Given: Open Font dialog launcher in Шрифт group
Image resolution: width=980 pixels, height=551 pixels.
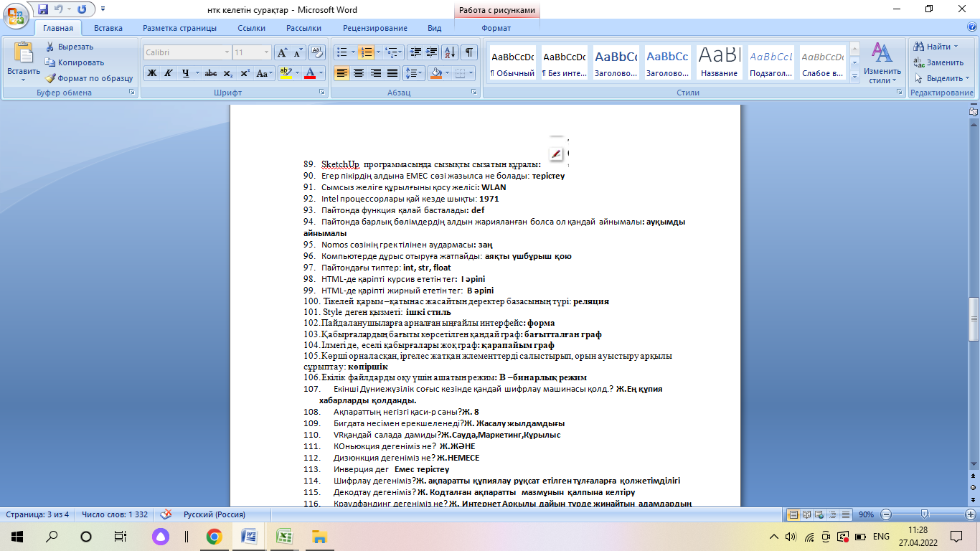Looking at the screenshot, I should (321, 93).
